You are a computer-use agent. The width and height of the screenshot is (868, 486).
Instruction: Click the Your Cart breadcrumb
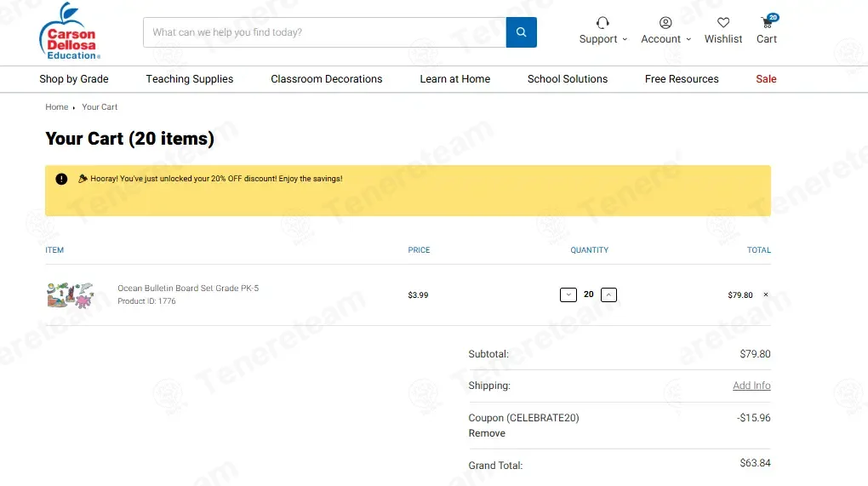[100, 107]
